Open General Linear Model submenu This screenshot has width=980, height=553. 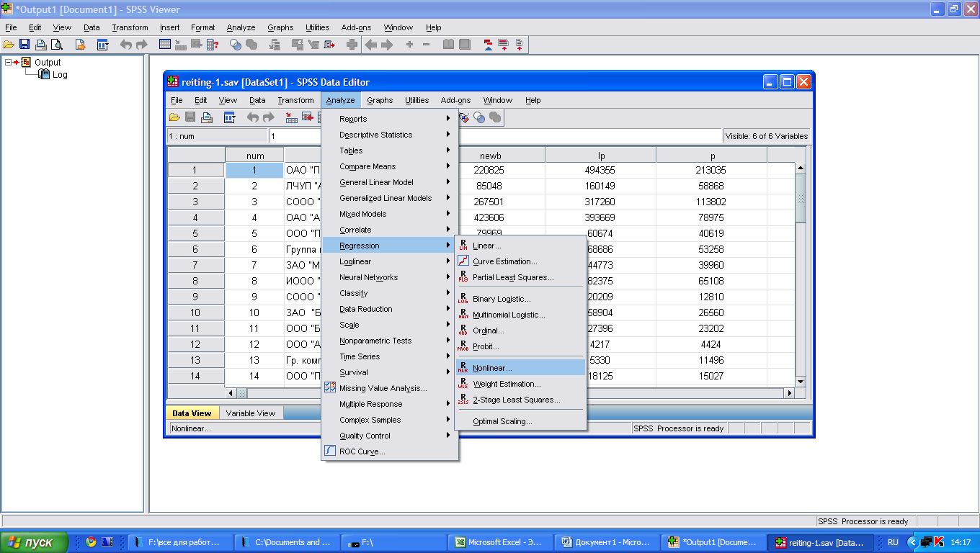pos(390,182)
